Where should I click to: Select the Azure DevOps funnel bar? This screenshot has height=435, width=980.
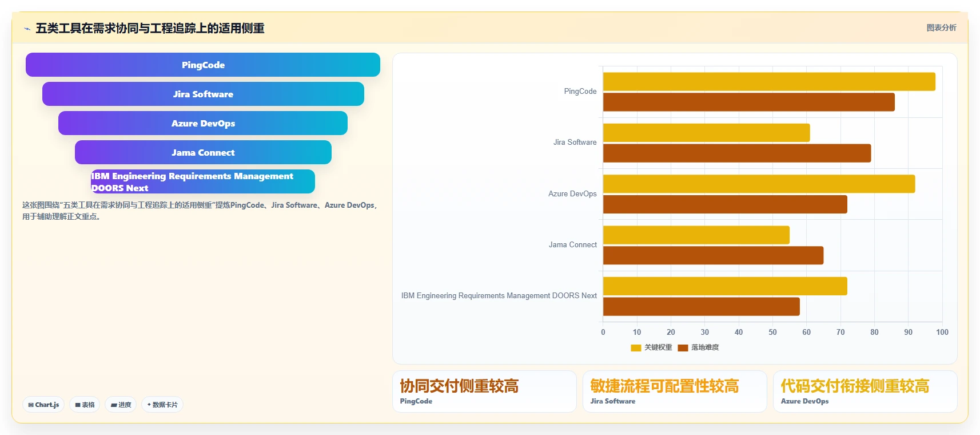click(203, 123)
